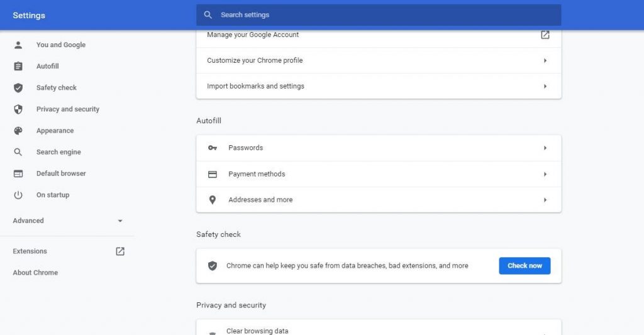This screenshot has height=335, width=644.
Task: Click the half-shield Privacy and security icon
Action: (18, 109)
